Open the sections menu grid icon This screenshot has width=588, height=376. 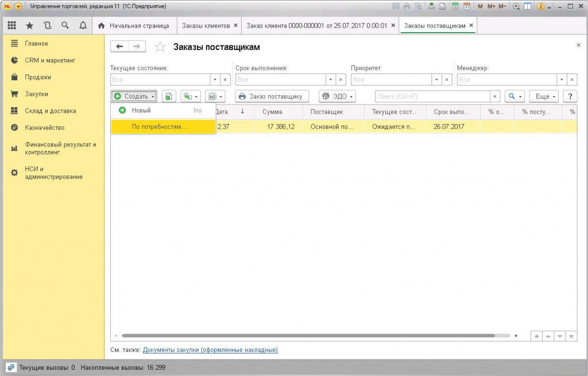[12, 25]
